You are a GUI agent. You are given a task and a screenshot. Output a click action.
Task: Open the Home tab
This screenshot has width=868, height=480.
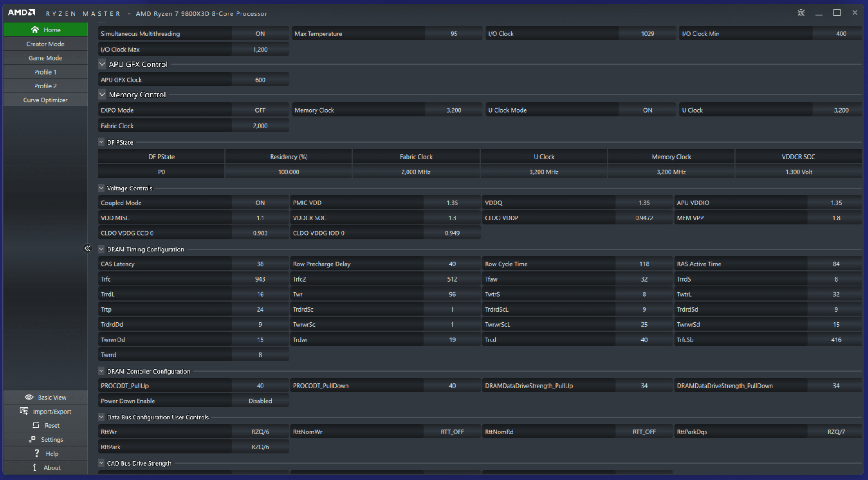click(x=45, y=30)
